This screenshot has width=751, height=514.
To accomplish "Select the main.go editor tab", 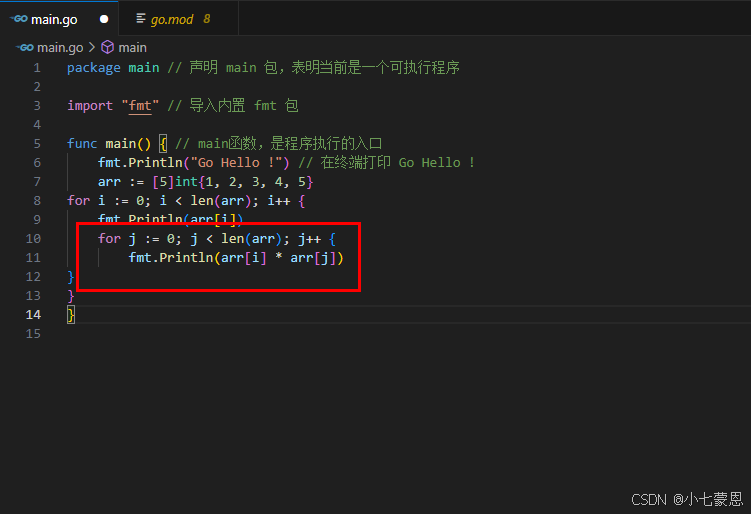I will (x=56, y=19).
